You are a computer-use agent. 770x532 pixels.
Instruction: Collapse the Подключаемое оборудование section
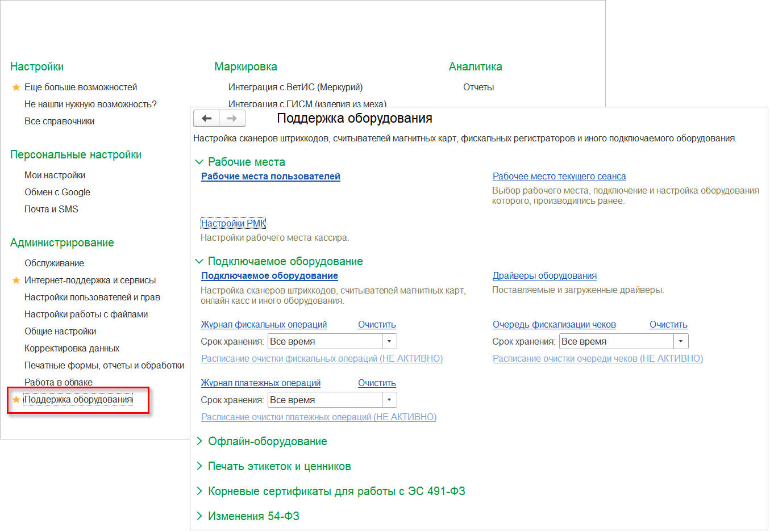[199, 261]
